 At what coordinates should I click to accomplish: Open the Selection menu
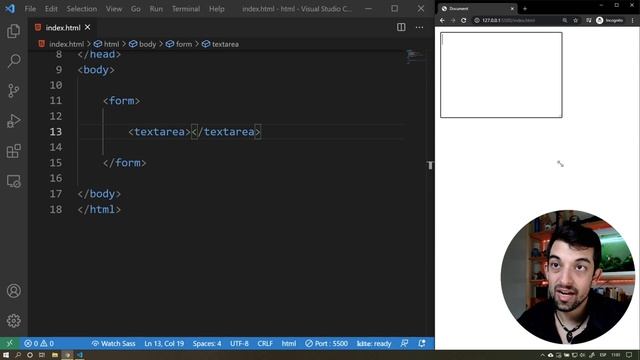pyautogui.click(x=82, y=9)
